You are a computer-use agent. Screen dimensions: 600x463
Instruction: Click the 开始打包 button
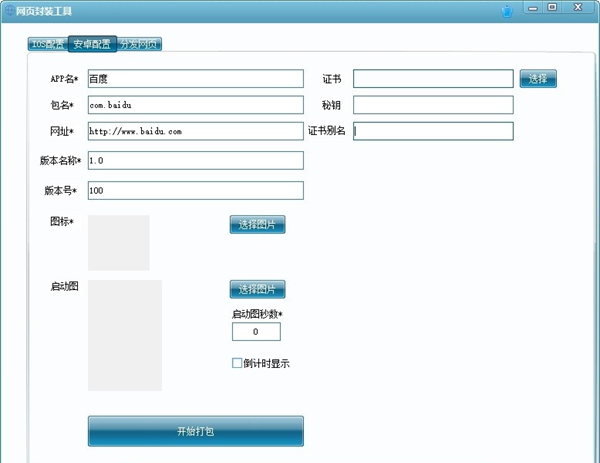(x=196, y=431)
